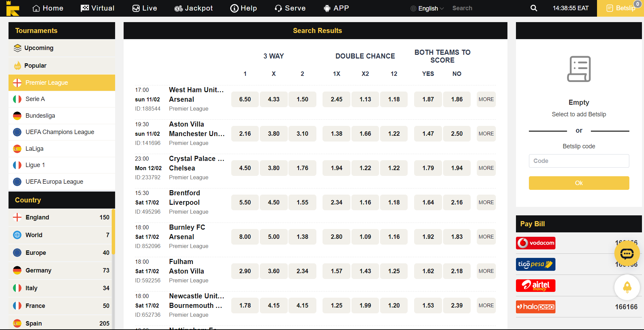644x330 pixels.
Task: Click the LaLiga flag icon
Action: coord(17,149)
